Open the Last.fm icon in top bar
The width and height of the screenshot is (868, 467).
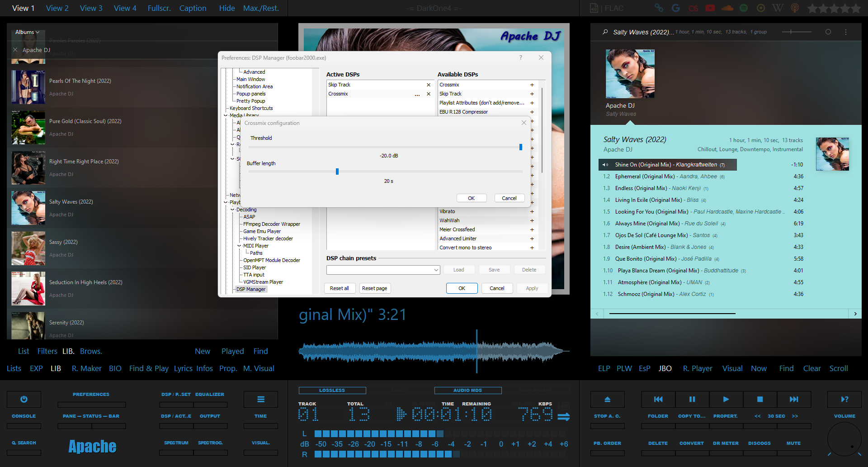[693, 8]
